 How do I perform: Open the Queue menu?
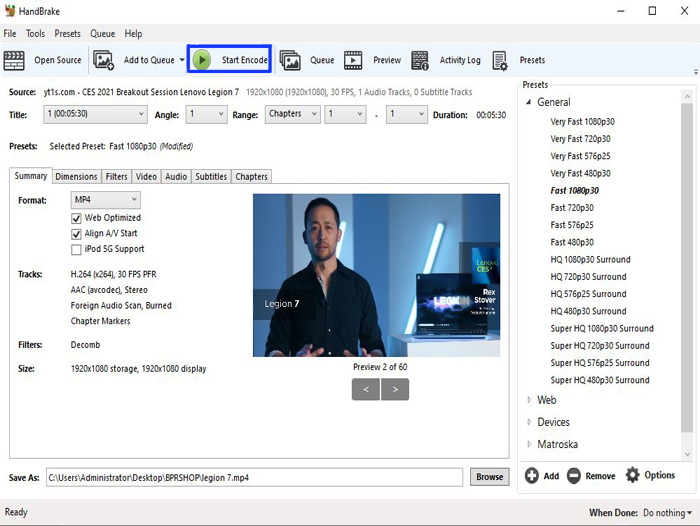103,33
